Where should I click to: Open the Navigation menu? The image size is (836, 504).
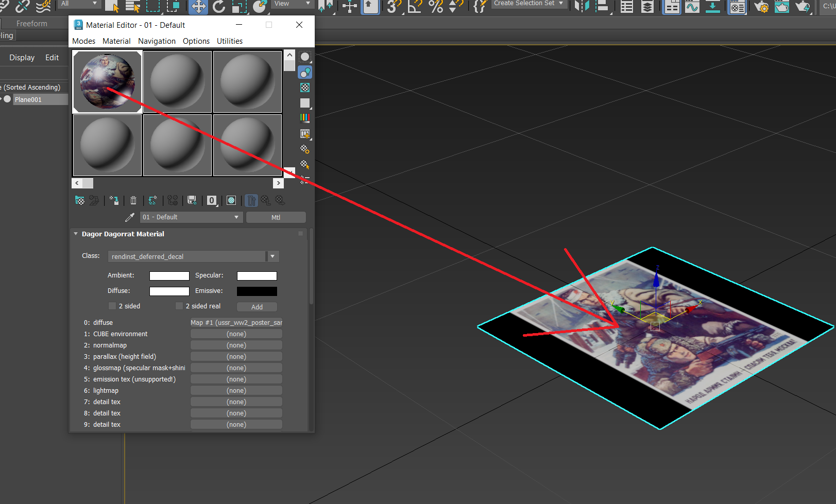[157, 41]
